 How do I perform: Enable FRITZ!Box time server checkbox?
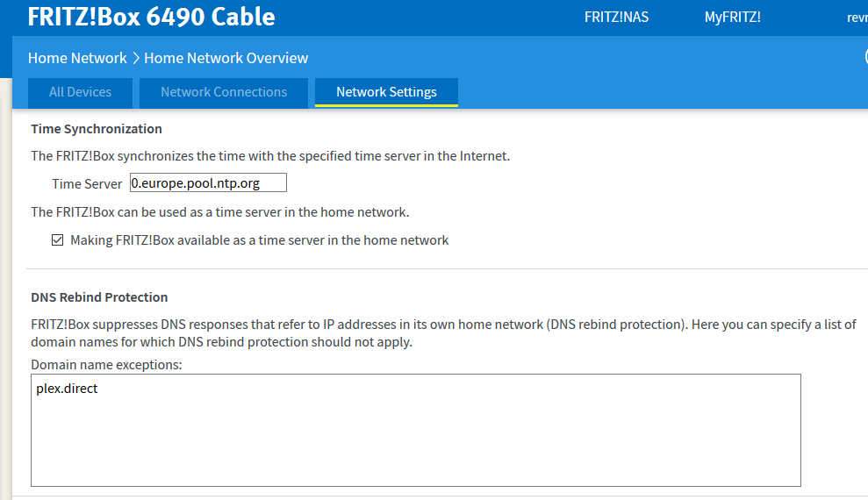click(x=58, y=240)
